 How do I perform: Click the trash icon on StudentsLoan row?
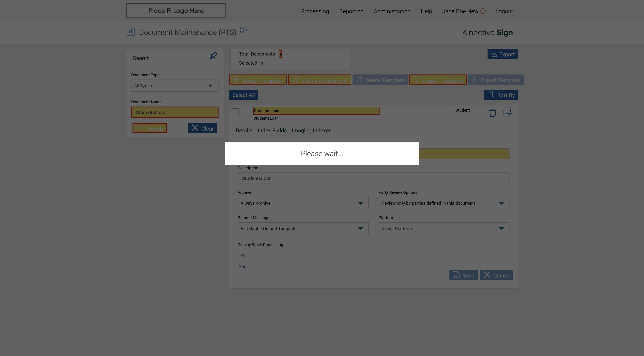point(492,113)
